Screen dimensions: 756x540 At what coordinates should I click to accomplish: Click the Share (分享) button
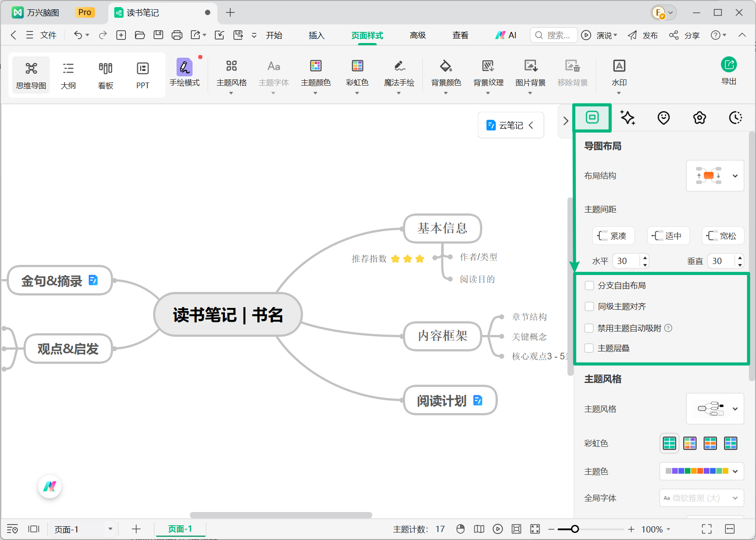point(685,35)
